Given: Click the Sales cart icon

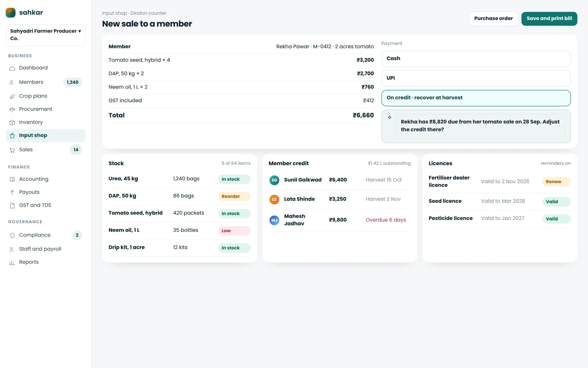Looking at the screenshot, I should tap(12, 150).
